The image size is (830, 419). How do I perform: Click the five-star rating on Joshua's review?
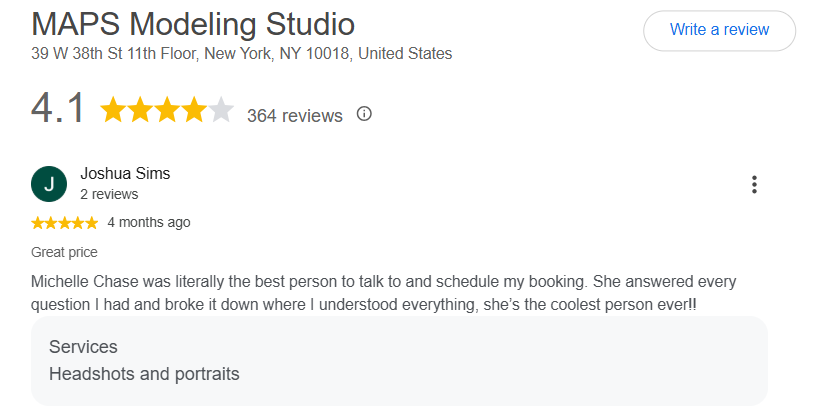[x=65, y=223]
